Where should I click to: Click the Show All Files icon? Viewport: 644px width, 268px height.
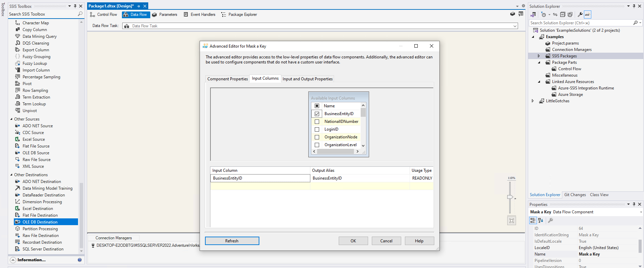pos(570,15)
